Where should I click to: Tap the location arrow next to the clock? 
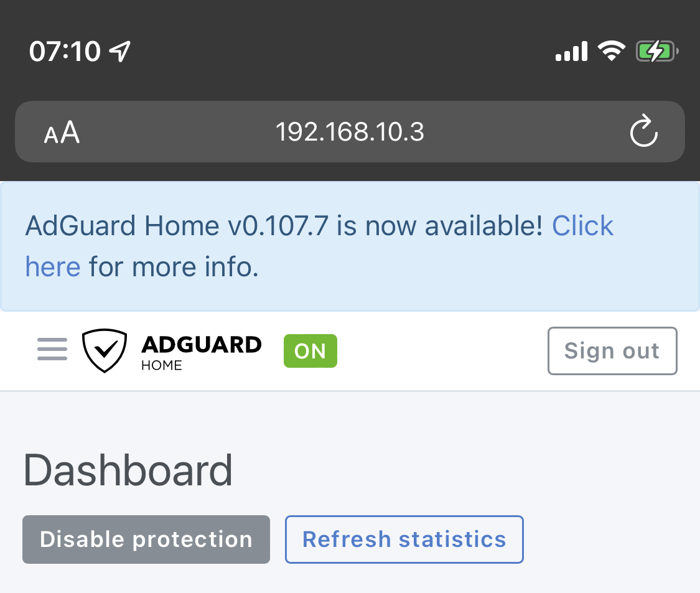[120, 51]
